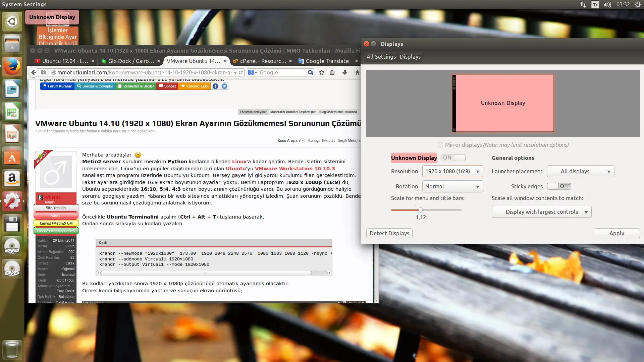Open Trash in launcher
Viewport: 644px width, 362px height.
pos(12,349)
